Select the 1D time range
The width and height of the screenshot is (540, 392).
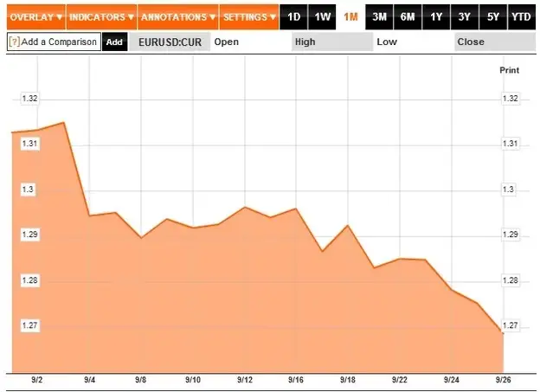coord(293,17)
